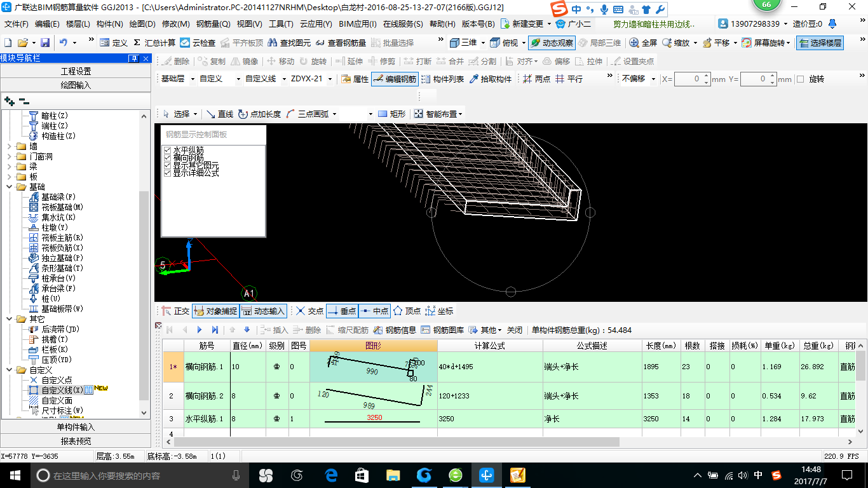Viewport: 868px width, 488px height.
Task: Click 关闭 in the rebar toolbar
Action: click(514, 330)
